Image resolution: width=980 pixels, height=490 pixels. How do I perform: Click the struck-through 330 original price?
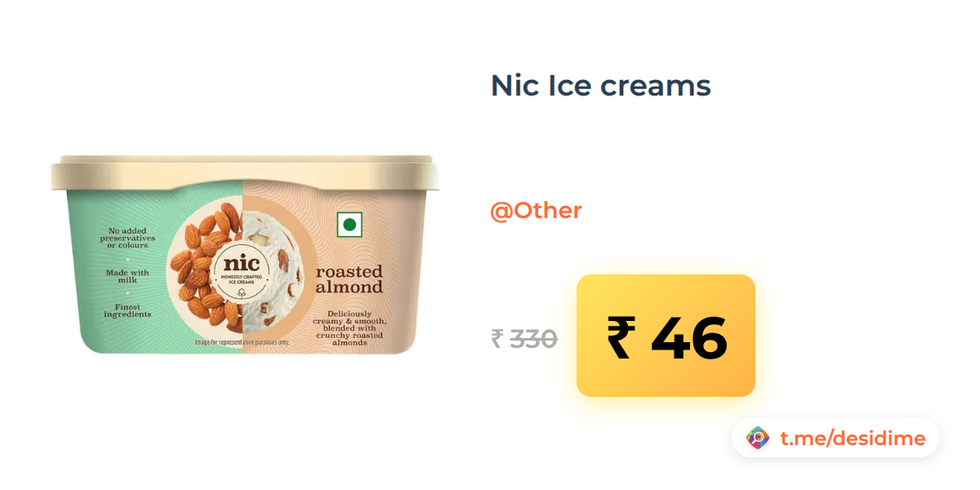pyautogui.click(x=534, y=339)
